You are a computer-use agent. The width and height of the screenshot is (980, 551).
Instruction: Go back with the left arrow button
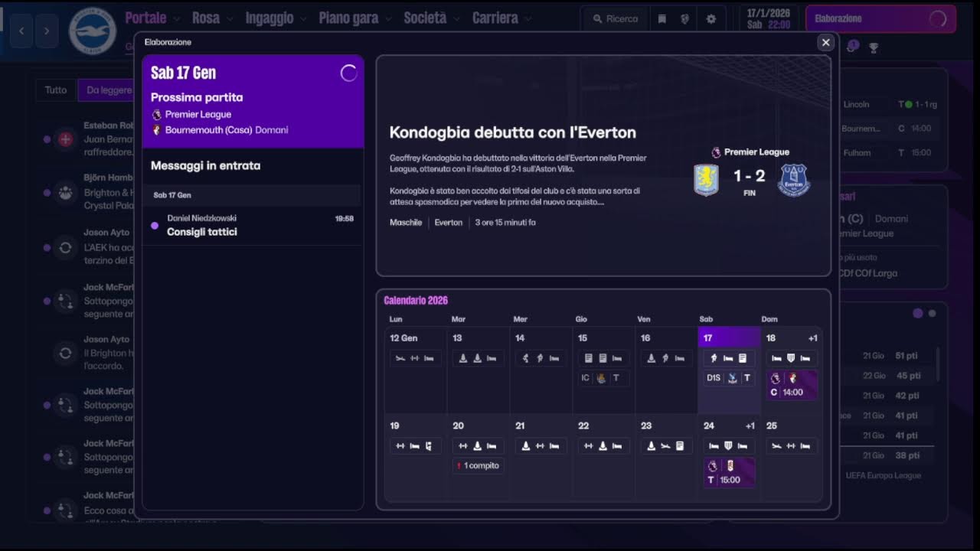coord(21,31)
